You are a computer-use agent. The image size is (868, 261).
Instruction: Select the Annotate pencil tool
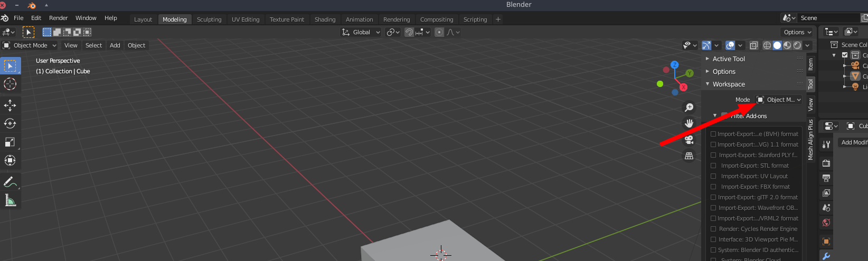coord(10,182)
